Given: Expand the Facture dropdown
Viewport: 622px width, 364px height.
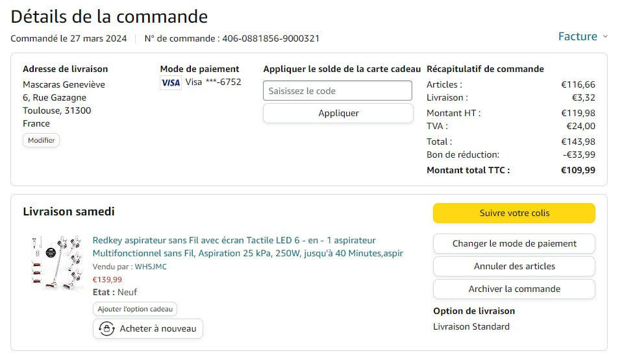Looking at the screenshot, I should [582, 36].
